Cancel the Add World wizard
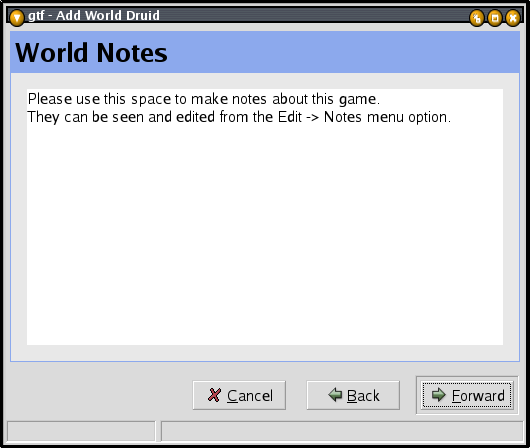Image resolution: width=530 pixels, height=448 pixels. click(x=239, y=395)
